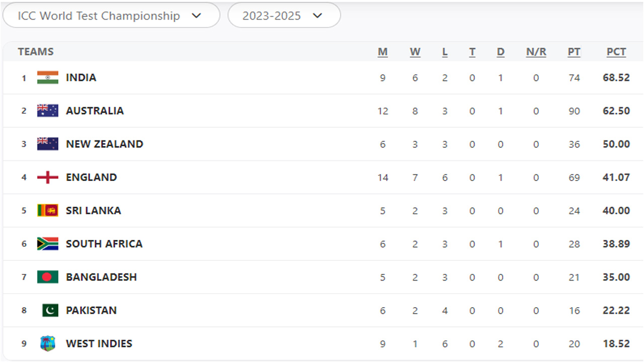Viewport: 644px width, 362px height.
Task: Click the Pakistan flag icon
Action: (50, 310)
